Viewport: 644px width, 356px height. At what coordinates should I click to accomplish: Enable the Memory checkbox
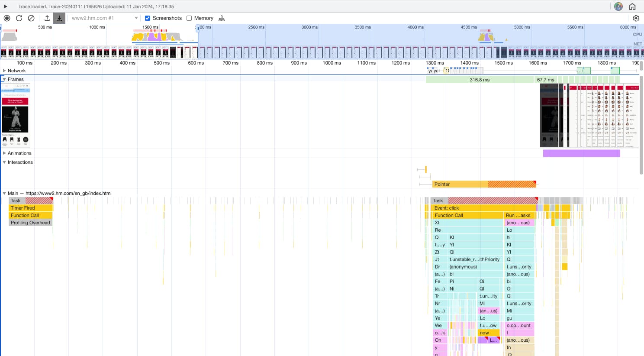coord(189,18)
